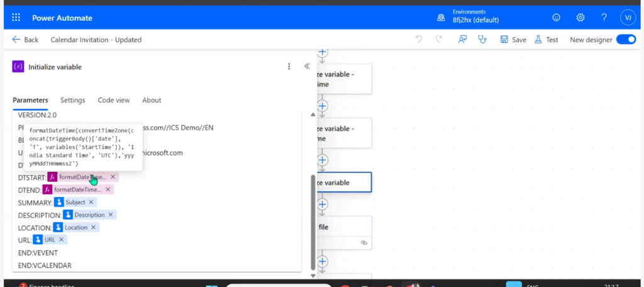Viewport: 644px width, 287px height.
Task: Select the highlighted ze variable card
Action: [x=345, y=183]
